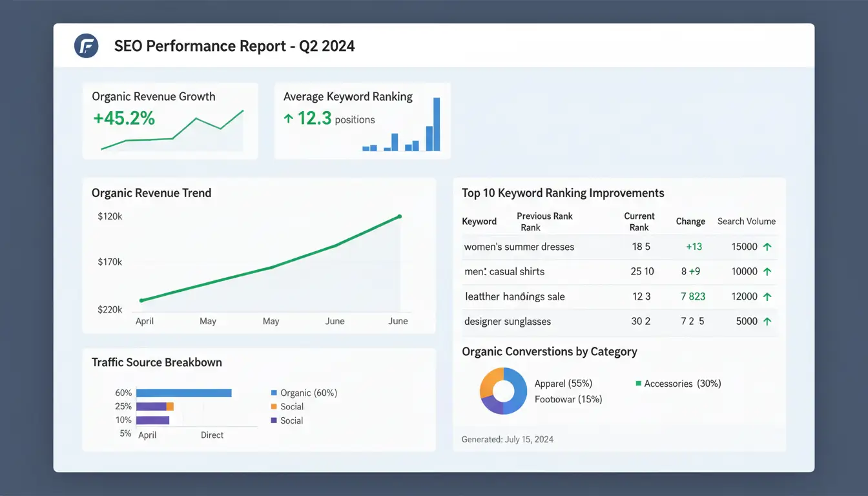Image resolution: width=868 pixels, height=496 pixels.
Task: Click the tallest bar in Average Keyword Ranking chart
Action: [x=437, y=124]
